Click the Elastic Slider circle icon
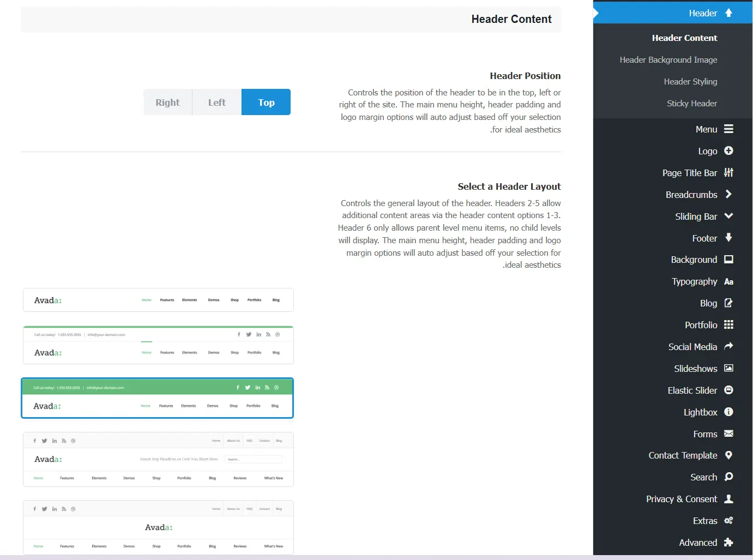Image resolution: width=753 pixels, height=560 pixels. click(728, 390)
